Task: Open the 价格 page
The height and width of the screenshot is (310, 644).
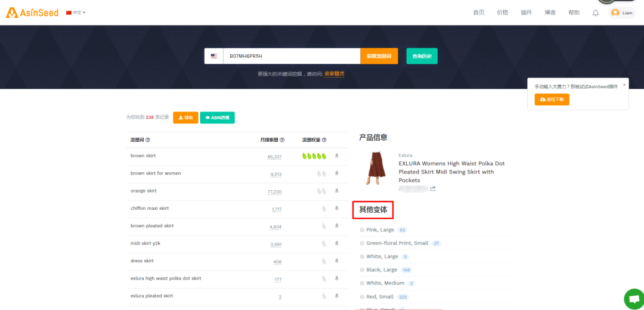Action: tap(502, 13)
